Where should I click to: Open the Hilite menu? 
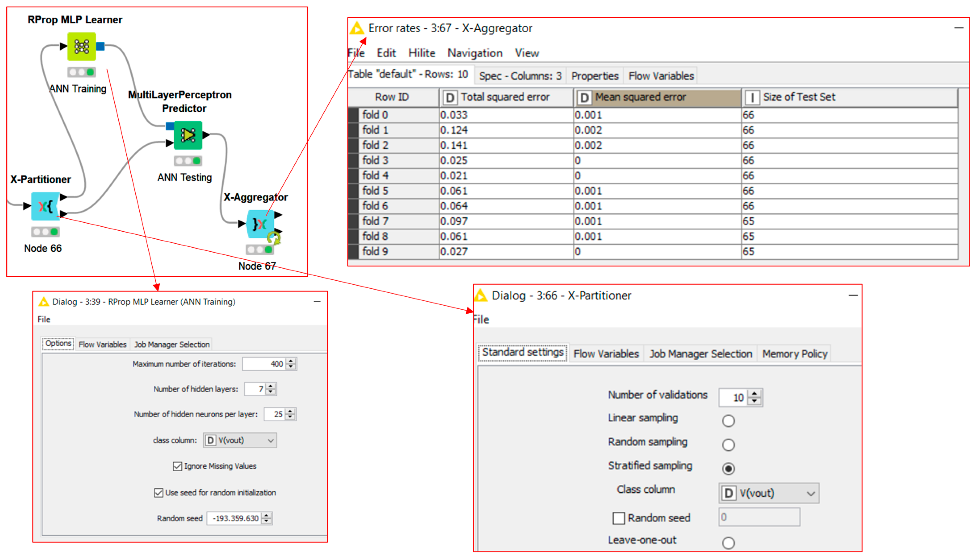[x=421, y=53]
